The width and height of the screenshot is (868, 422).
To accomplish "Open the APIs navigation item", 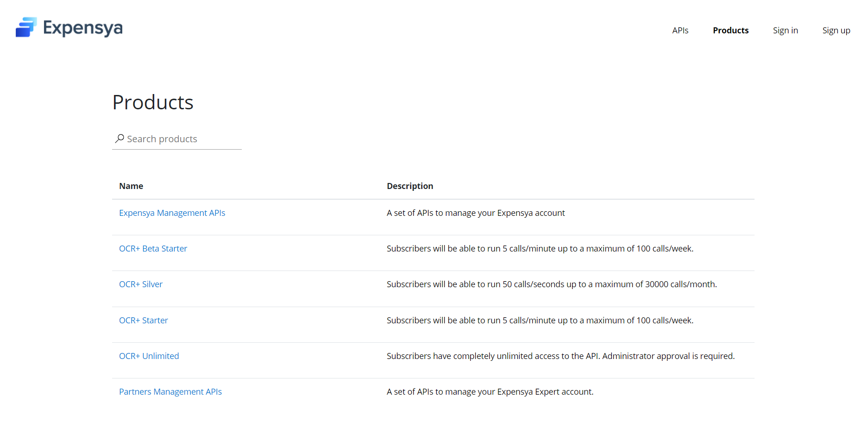I will click(680, 31).
